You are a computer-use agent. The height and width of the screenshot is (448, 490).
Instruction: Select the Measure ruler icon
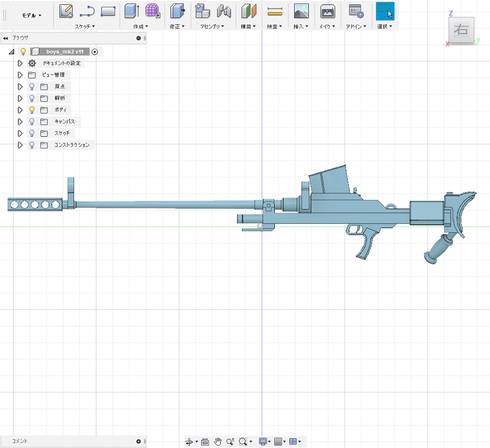pos(275,10)
